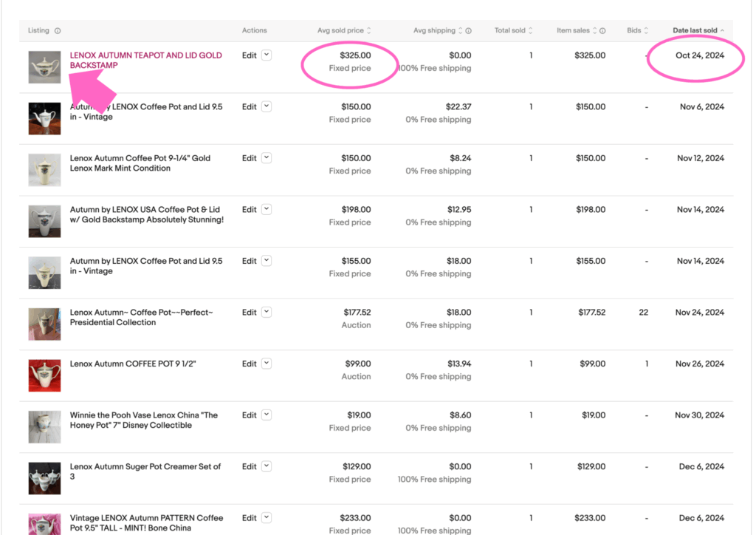Sort by Total sold arrows

[x=530, y=30]
